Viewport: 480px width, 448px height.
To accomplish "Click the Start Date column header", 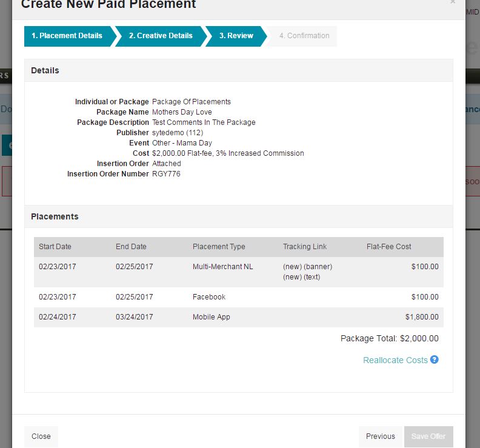I will pyautogui.click(x=55, y=247).
